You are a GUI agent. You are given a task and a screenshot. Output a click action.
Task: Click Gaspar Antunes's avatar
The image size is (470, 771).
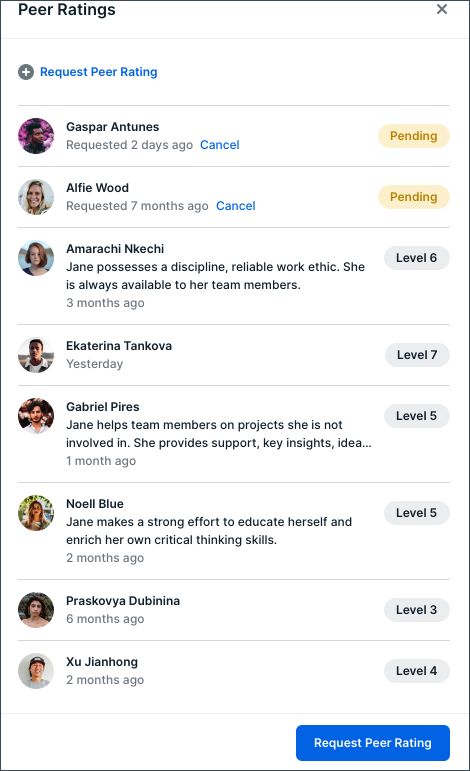tap(36, 136)
